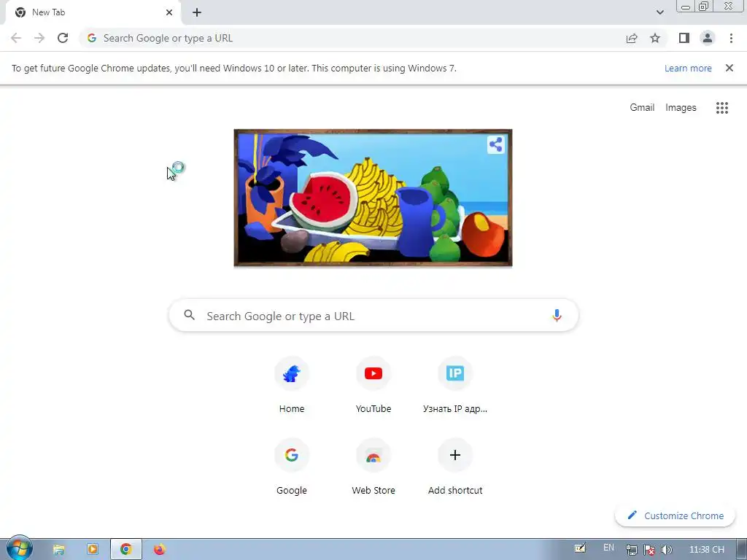Click the Customize Chrome button
This screenshot has width=747, height=560.
pyautogui.click(x=675, y=516)
